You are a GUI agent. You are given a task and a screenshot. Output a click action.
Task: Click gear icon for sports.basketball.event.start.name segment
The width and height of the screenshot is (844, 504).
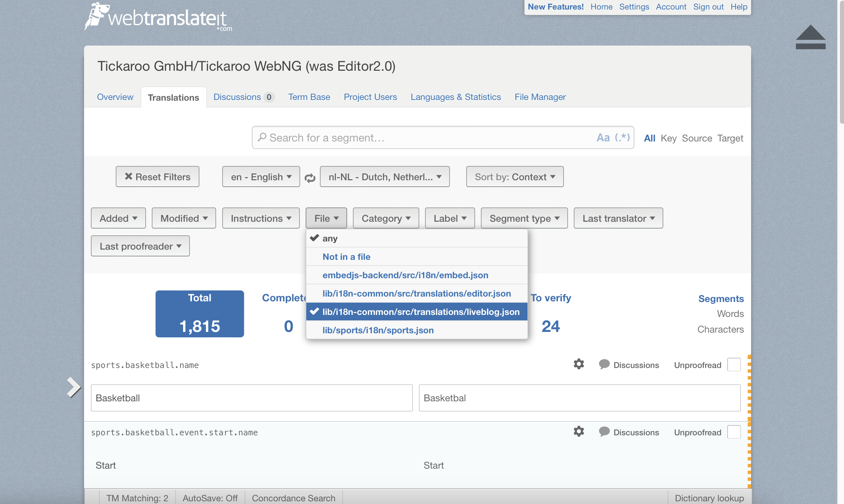pos(579,432)
